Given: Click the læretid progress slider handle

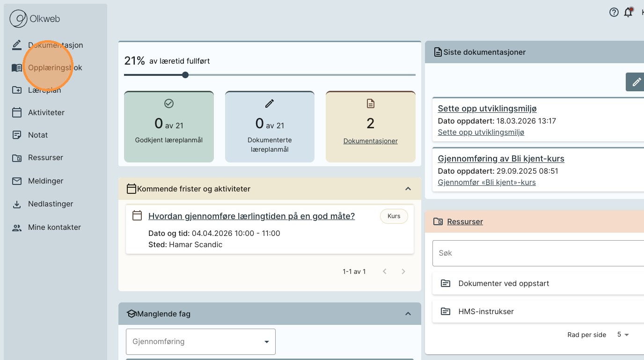Looking at the screenshot, I should tap(185, 75).
